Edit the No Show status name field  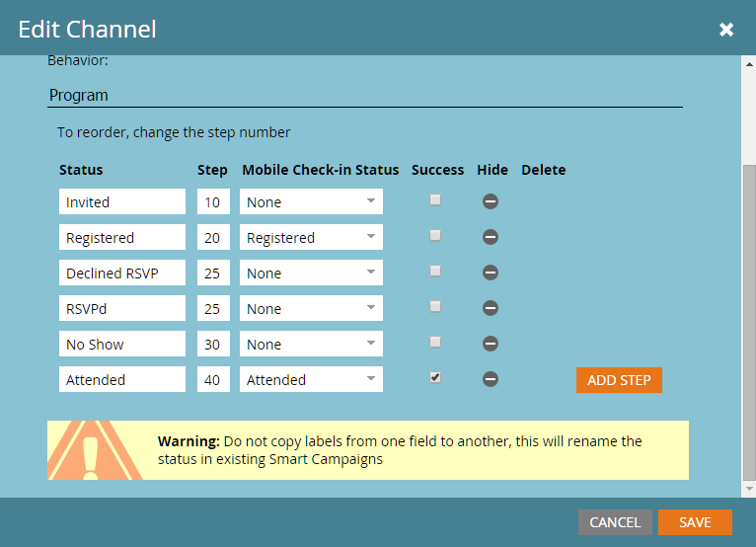(x=122, y=344)
